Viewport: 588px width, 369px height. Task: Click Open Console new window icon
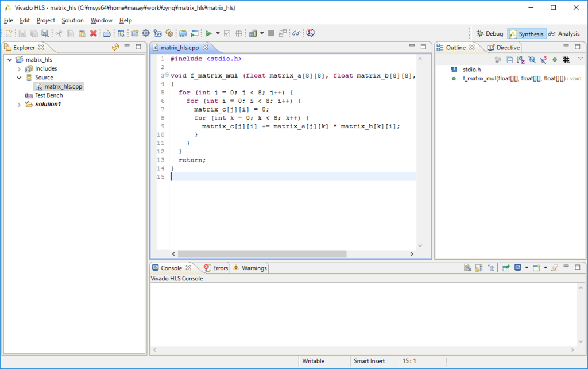pyautogui.click(x=537, y=268)
